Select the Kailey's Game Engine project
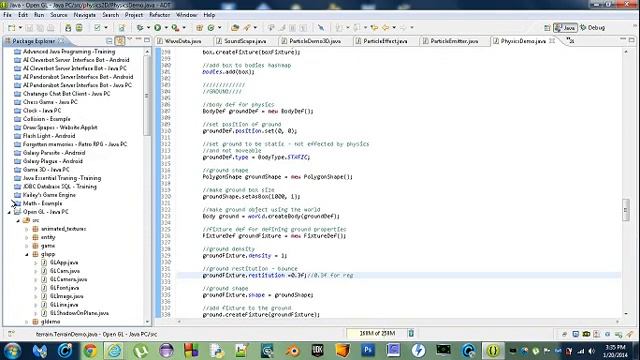This screenshot has width=640, height=360. (x=49, y=195)
